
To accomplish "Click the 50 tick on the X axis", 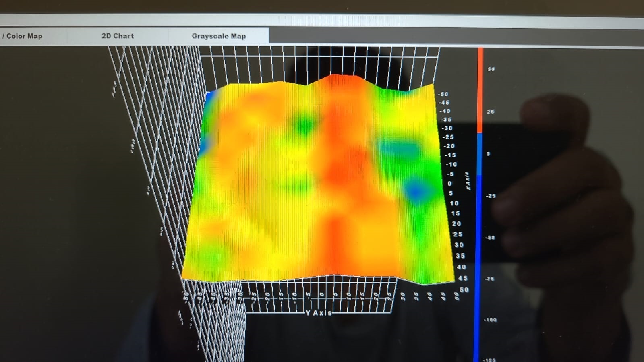I will coord(464,290).
